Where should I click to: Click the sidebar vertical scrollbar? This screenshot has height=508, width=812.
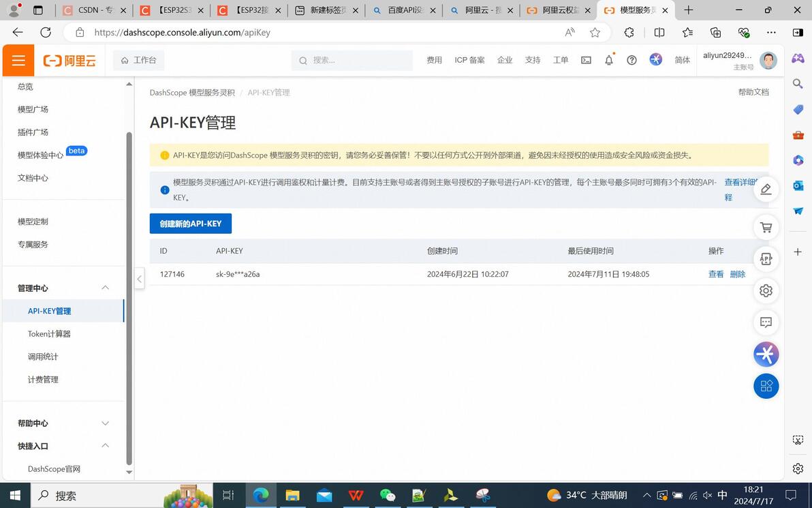(x=129, y=298)
